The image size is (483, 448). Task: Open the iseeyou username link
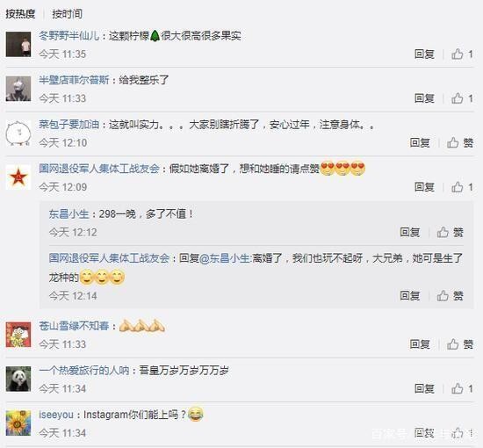coord(56,415)
